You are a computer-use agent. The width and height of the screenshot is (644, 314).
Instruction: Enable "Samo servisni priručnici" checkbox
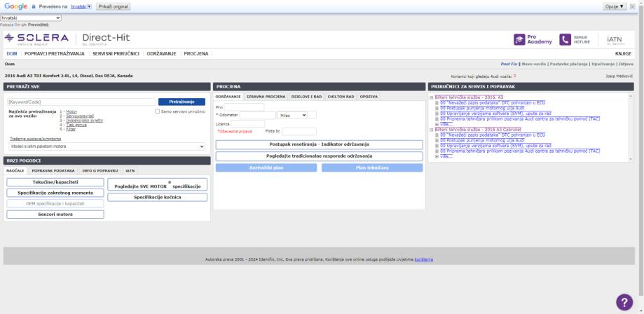click(x=157, y=111)
